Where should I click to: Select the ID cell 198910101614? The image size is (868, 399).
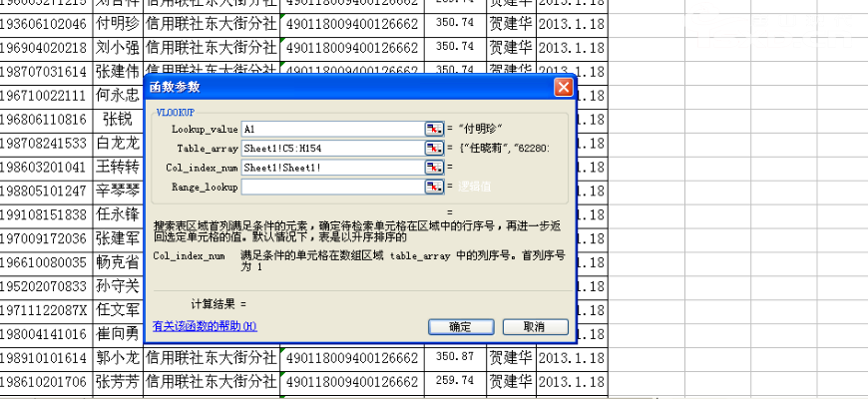[x=45, y=357]
